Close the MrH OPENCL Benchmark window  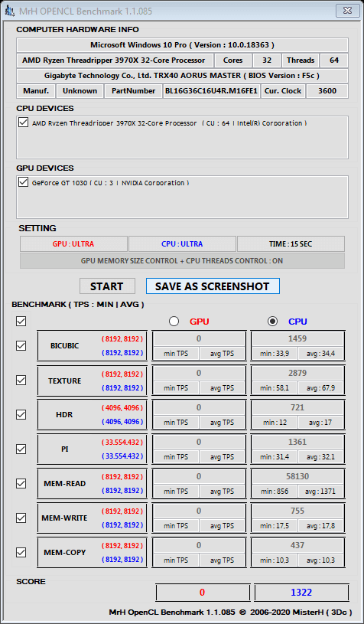[347, 11]
